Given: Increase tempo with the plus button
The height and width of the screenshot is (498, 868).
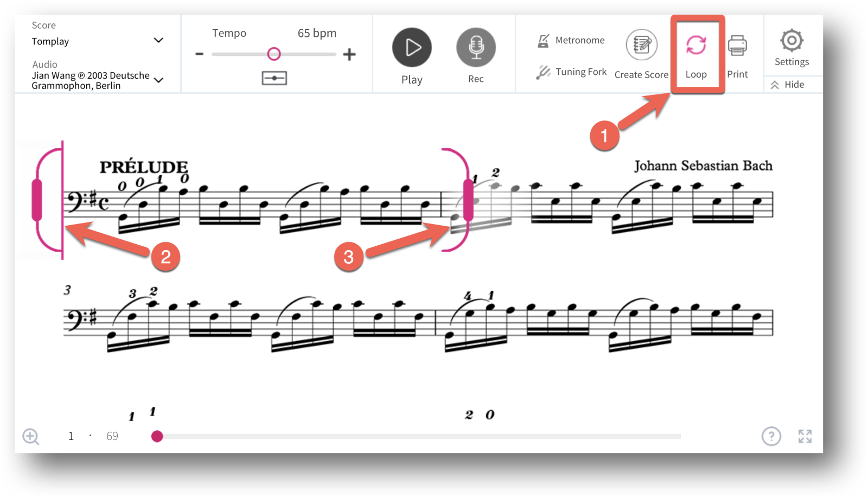Looking at the screenshot, I should [349, 54].
